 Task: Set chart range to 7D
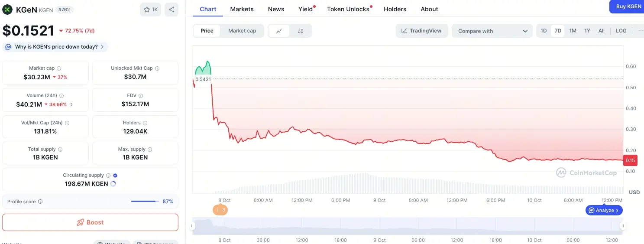click(x=558, y=31)
